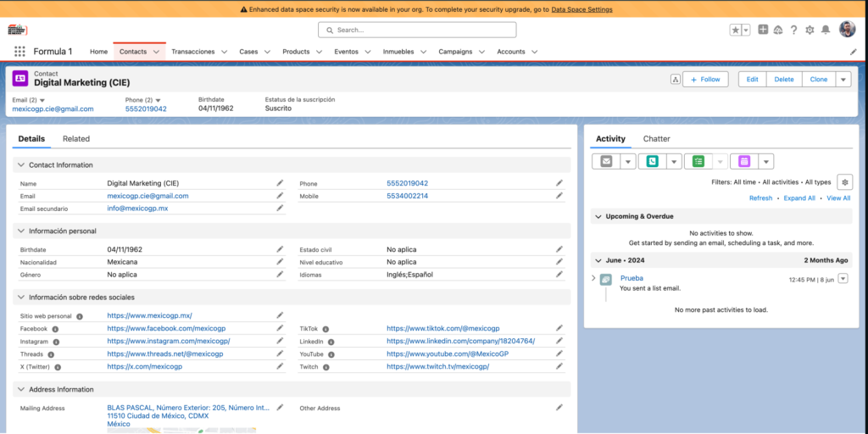Switch to the Related tab
Image resolution: width=868 pixels, height=434 pixels.
pos(76,139)
